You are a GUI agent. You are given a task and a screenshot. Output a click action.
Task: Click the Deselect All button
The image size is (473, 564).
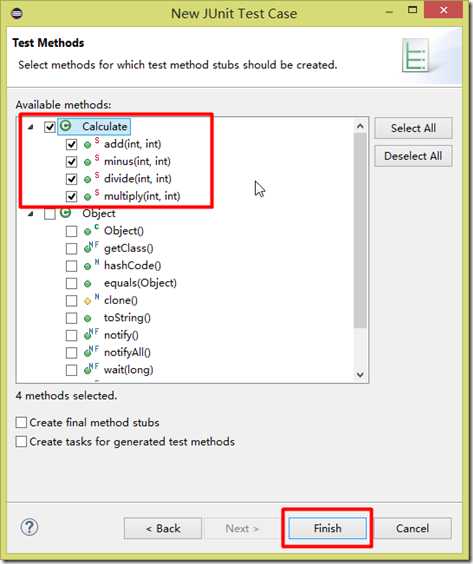tap(413, 156)
